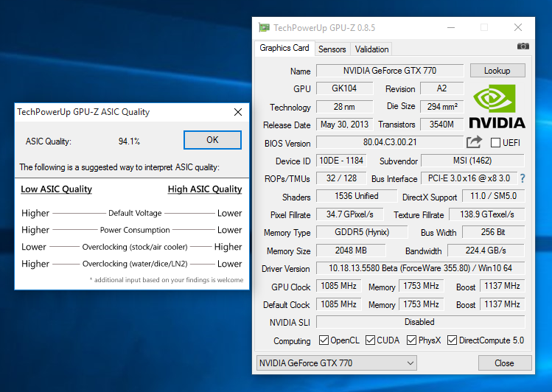Click the Bandwidth value 224.4 GB/s
Viewport: 552px width, 392px height.
pos(486,251)
